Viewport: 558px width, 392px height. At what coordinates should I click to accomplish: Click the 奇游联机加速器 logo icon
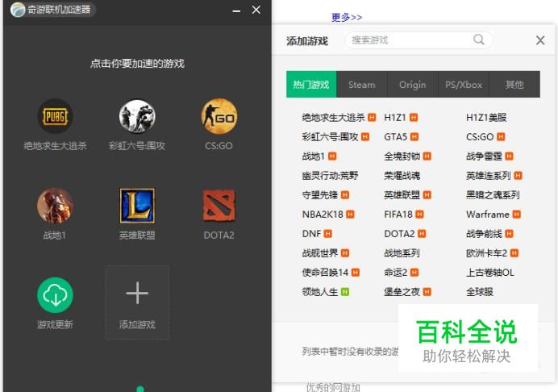click(18, 10)
